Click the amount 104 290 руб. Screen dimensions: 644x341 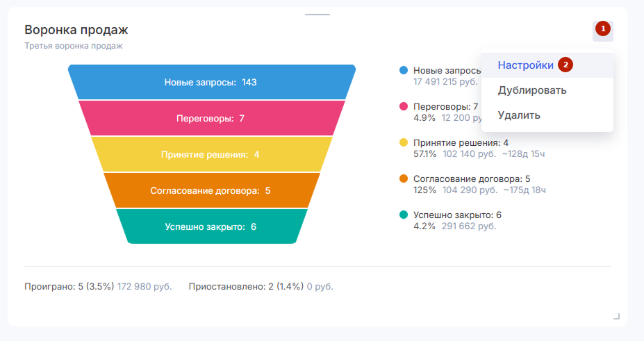(x=470, y=190)
